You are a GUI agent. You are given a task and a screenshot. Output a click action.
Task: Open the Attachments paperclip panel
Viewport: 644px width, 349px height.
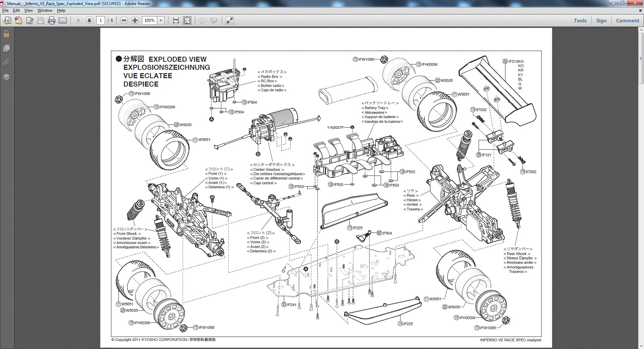click(6, 62)
